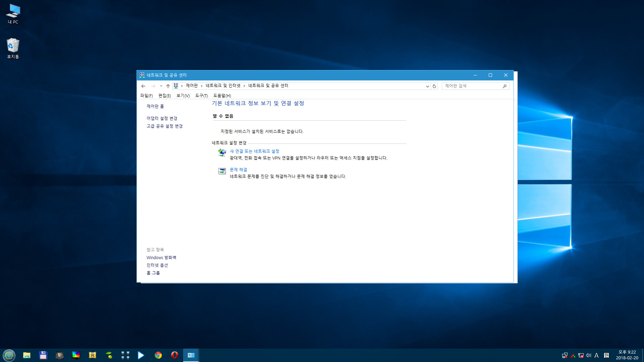Viewport: 644px width, 362px height.
Task: Click the 제어판 breadcrumb segment
Action: pos(192,86)
